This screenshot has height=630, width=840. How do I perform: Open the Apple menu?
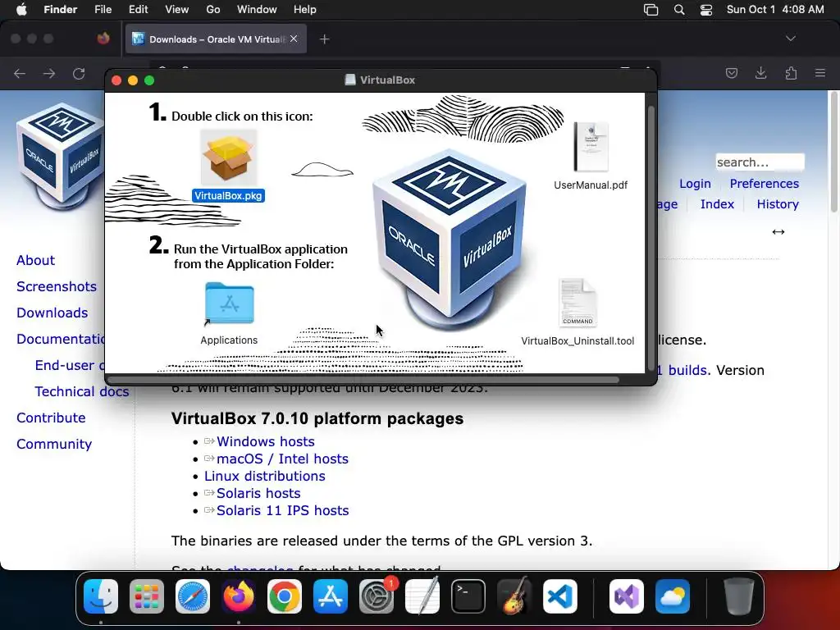pos(21,10)
